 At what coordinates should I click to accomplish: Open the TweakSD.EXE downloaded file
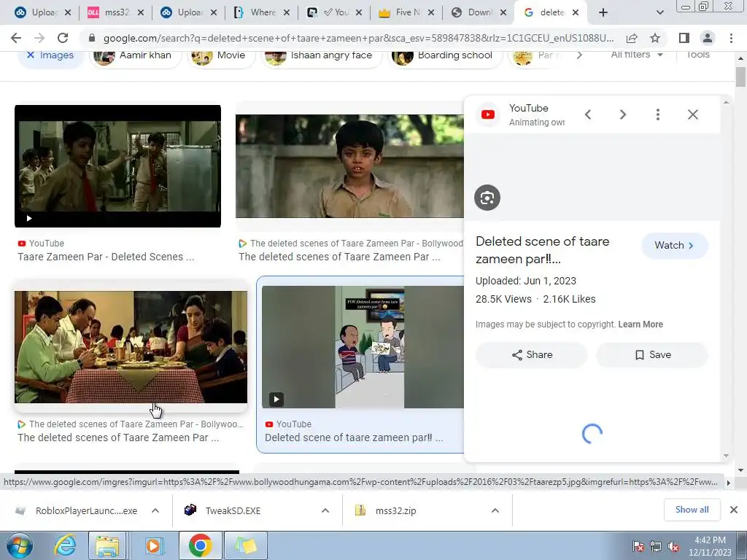coord(233,511)
